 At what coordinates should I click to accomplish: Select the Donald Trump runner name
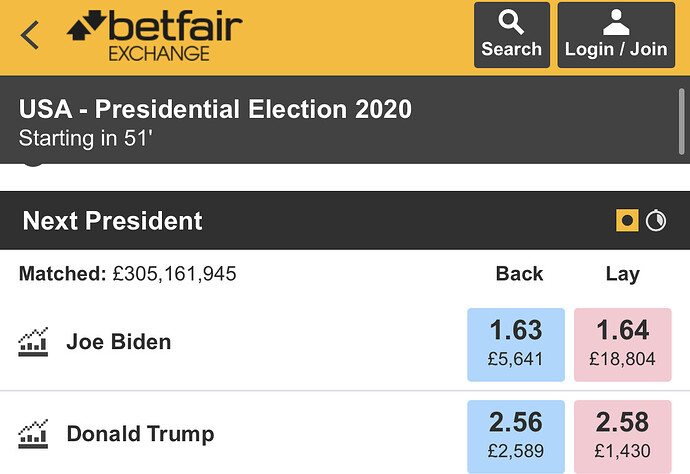click(140, 434)
